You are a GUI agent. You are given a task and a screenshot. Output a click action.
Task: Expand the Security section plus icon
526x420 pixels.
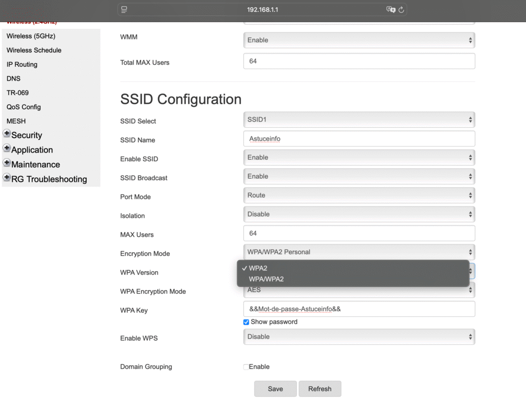7,133
